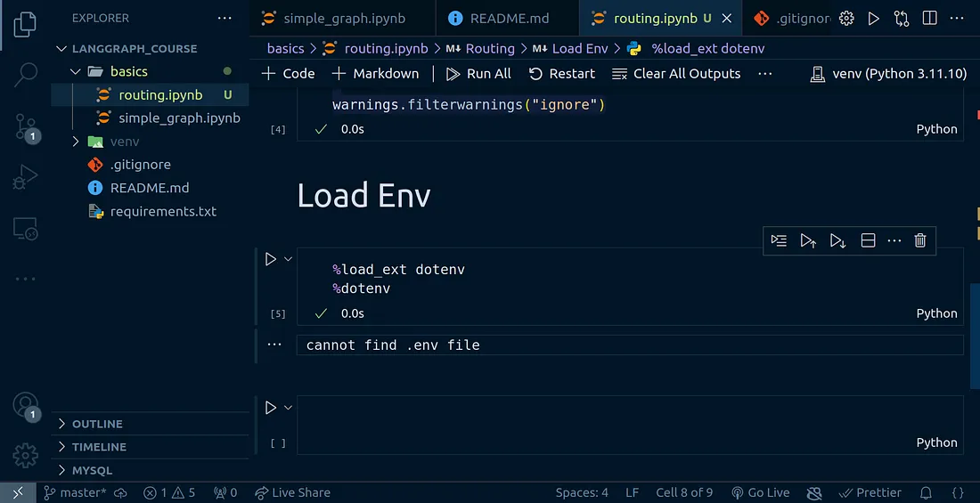Toggle the split editor layout icon
Image resolution: width=980 pixels, height=503 pixels.
click(x=929, y=18)
